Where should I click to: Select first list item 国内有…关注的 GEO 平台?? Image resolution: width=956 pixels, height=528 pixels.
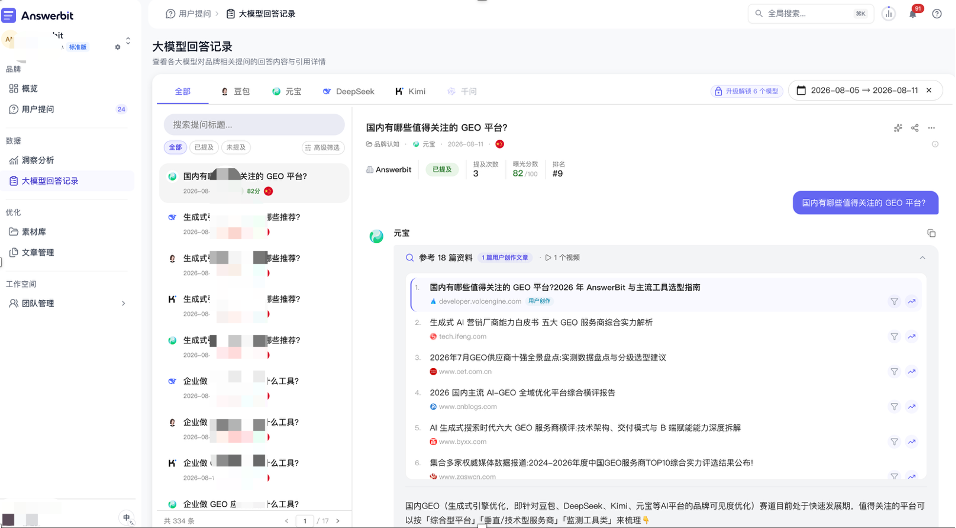[x=254, y=182]
